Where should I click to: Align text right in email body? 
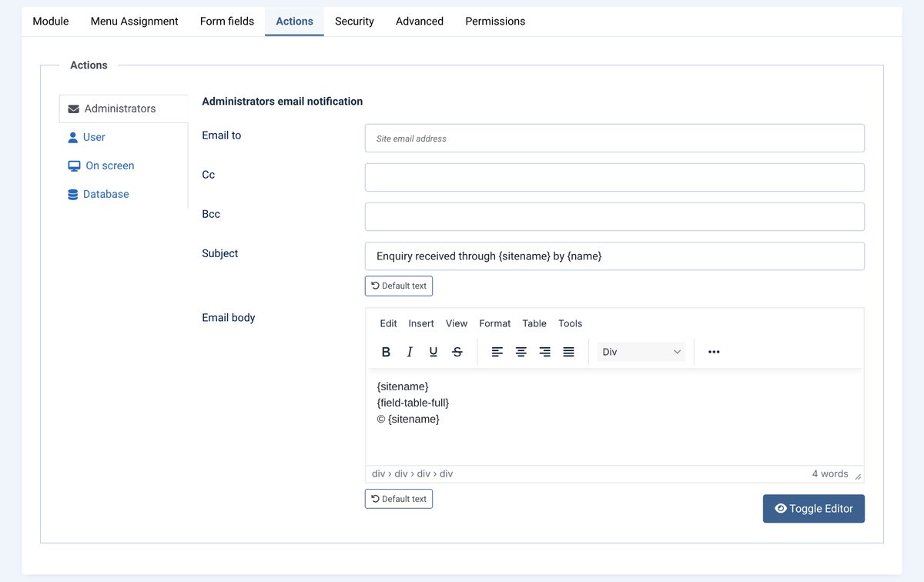tap(545, 352)
